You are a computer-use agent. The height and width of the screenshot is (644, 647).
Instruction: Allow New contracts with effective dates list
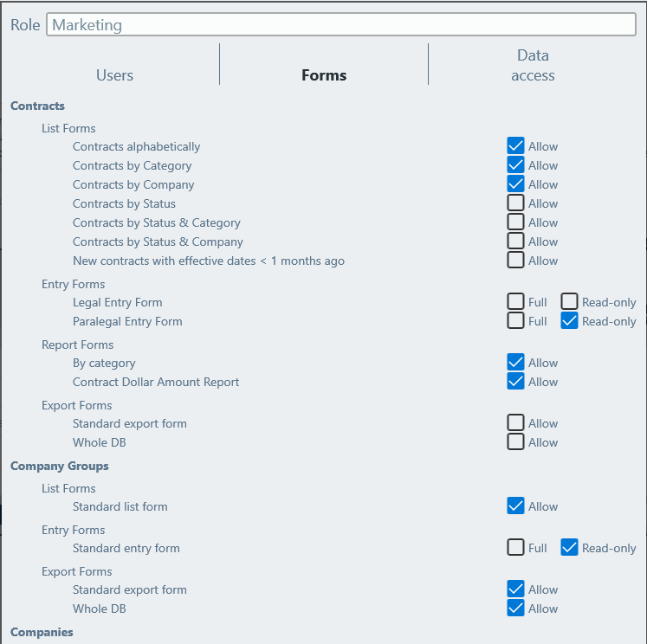tap(516, 261)
